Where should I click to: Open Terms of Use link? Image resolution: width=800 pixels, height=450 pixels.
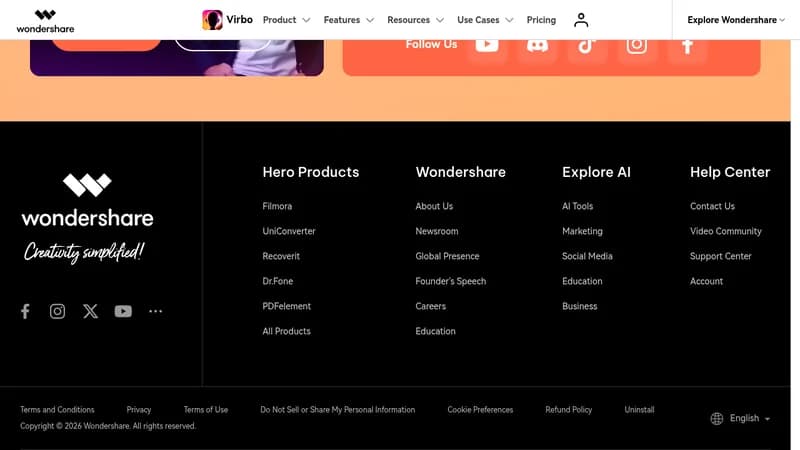tap(206, 410)
